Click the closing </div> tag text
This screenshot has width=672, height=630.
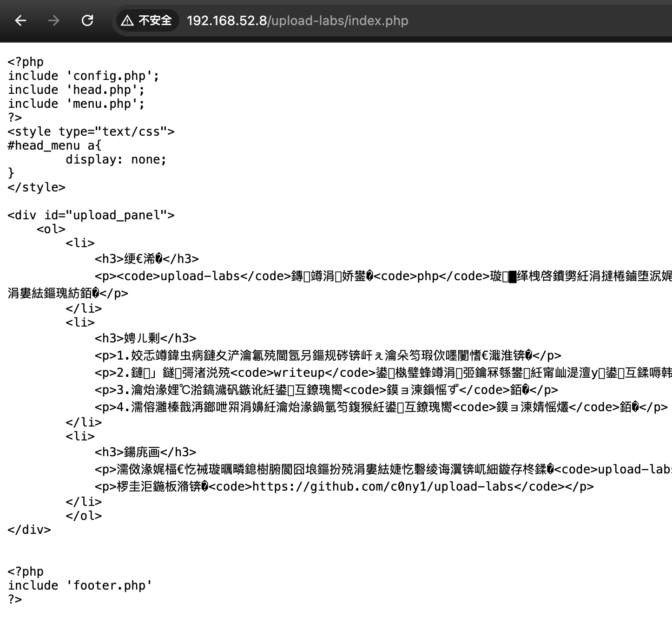[x=29, y=530]
